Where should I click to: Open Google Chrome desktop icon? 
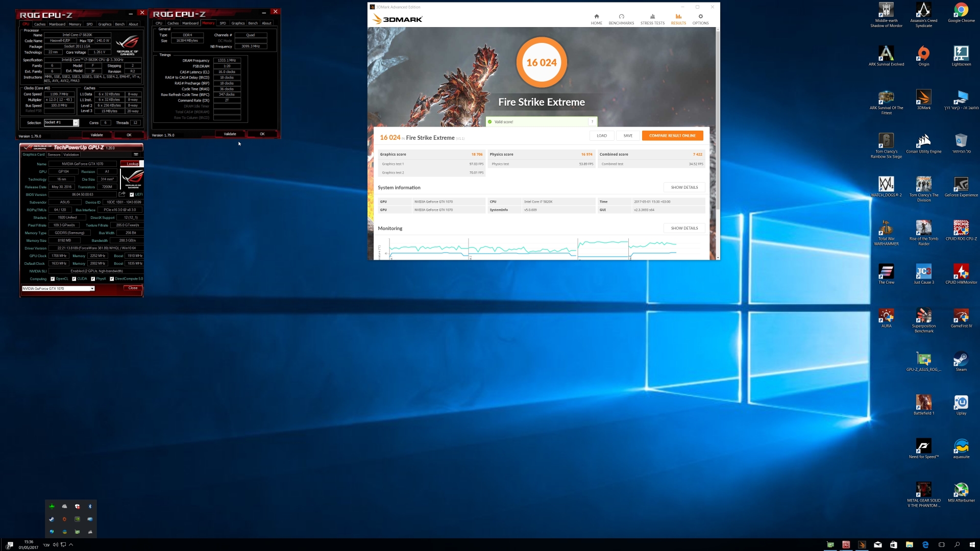[x=961, y=13]
